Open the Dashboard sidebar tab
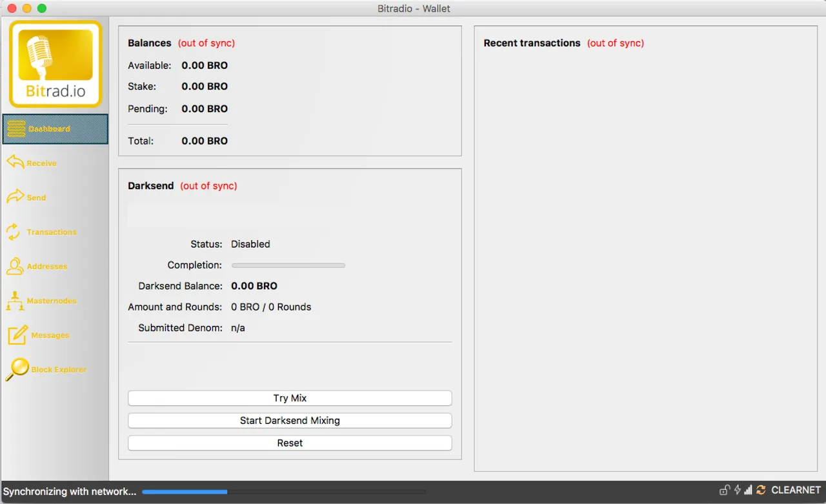This screenshot has height=504, width=826. coord(55,129)
